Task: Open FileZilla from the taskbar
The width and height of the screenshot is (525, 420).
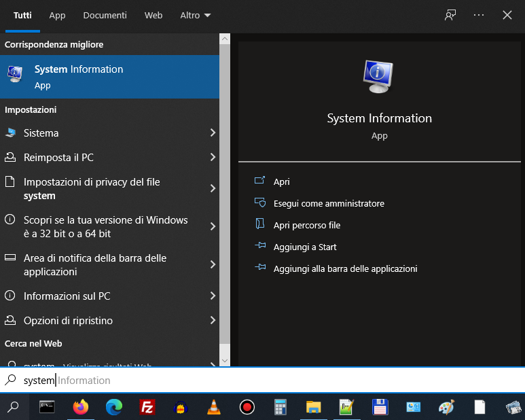Action: 147,407
